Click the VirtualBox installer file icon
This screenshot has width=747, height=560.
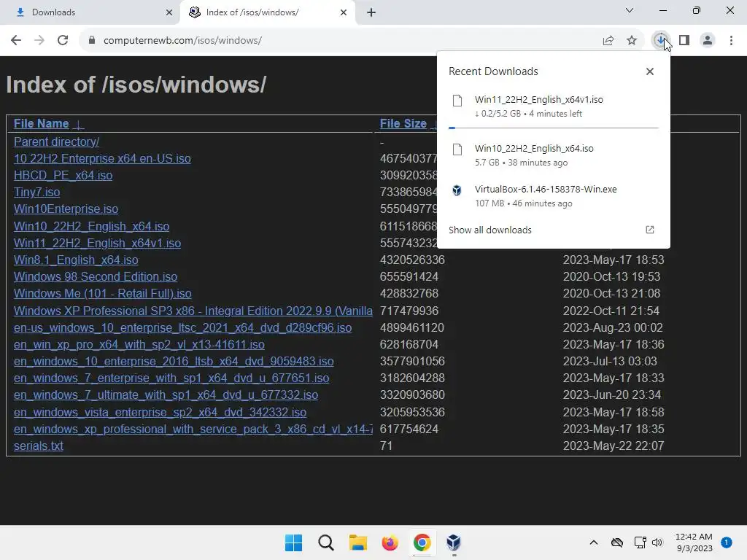pos(457,190)
